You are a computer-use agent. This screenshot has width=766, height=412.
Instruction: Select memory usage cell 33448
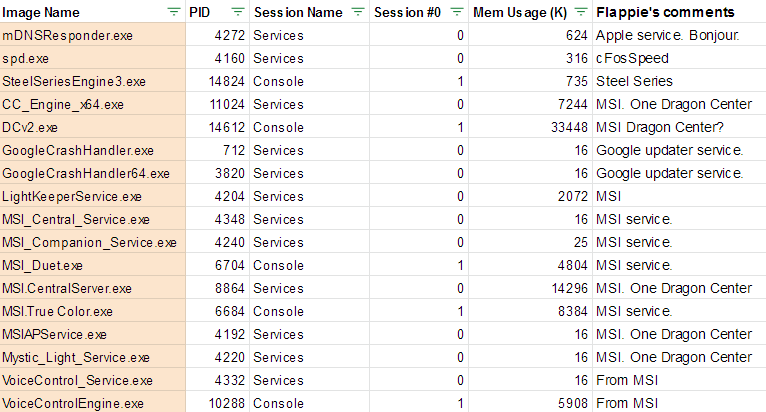pyautogui.click(x=531, y=127)
